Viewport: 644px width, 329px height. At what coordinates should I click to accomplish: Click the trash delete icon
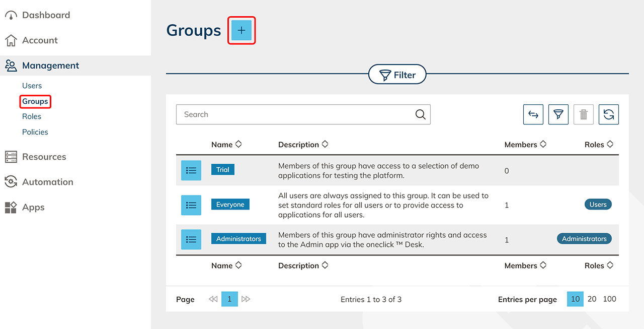[583, 115]
